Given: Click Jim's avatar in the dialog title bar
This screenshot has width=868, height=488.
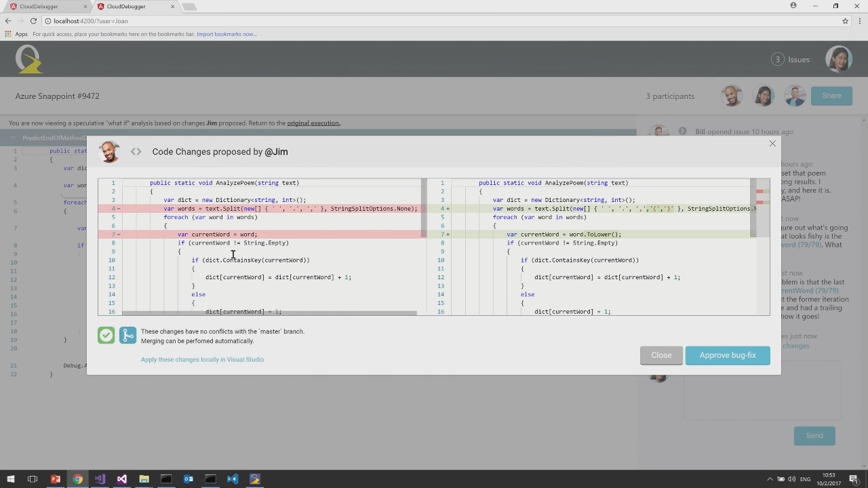Looking at the screenshot, I should [x=109, y=151].
